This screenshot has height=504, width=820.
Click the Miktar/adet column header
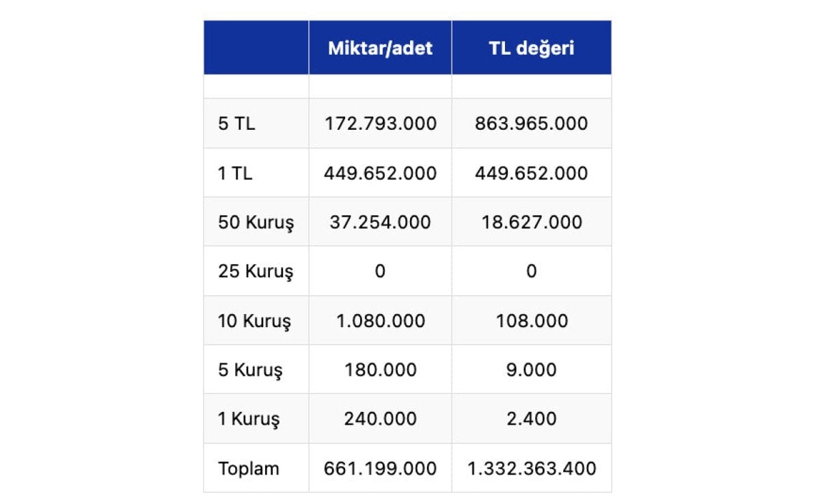click(x=380, y=48)
